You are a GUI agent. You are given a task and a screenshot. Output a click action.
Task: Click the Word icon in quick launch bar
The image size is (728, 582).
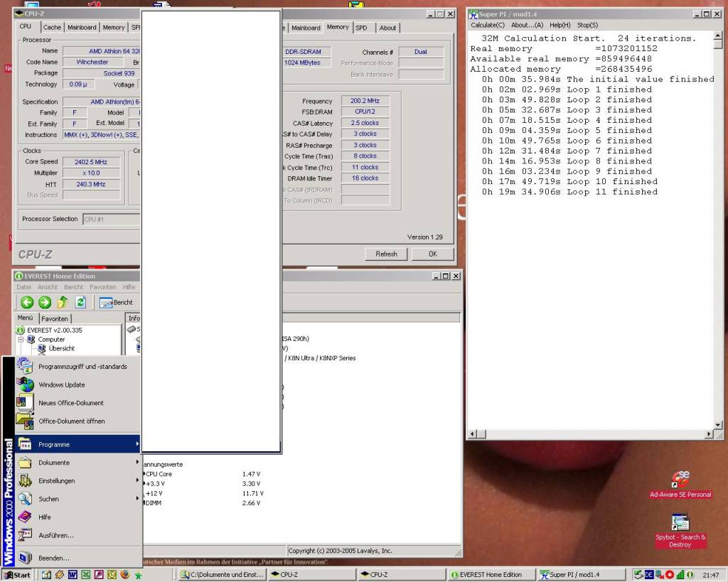[x=73, y=575]
